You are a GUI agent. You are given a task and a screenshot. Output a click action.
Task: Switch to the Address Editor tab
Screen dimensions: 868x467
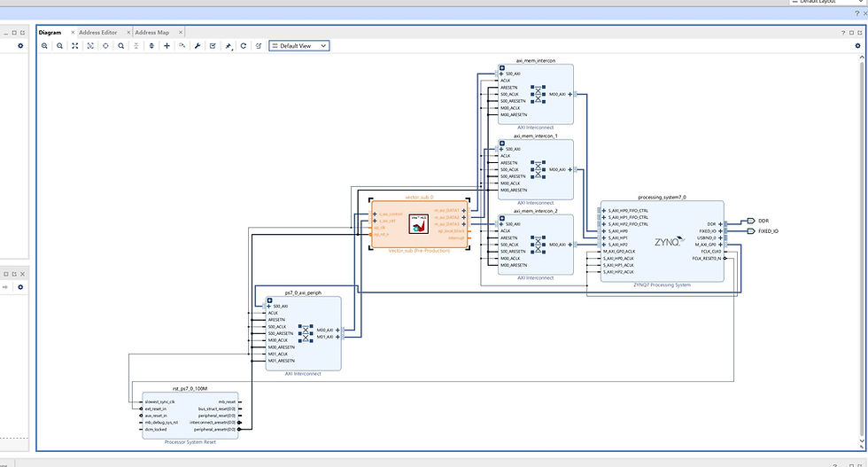click(x=98, y=33)
